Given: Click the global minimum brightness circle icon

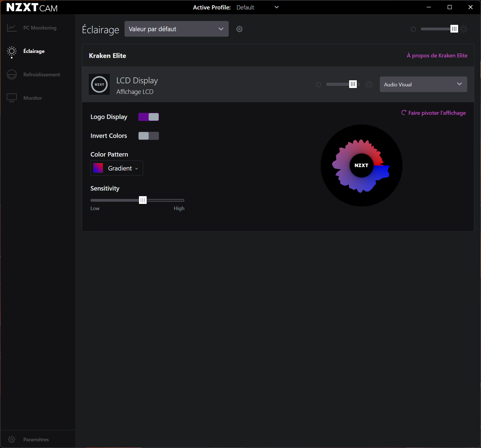Looking at the screenshot, I should (413, 29).
